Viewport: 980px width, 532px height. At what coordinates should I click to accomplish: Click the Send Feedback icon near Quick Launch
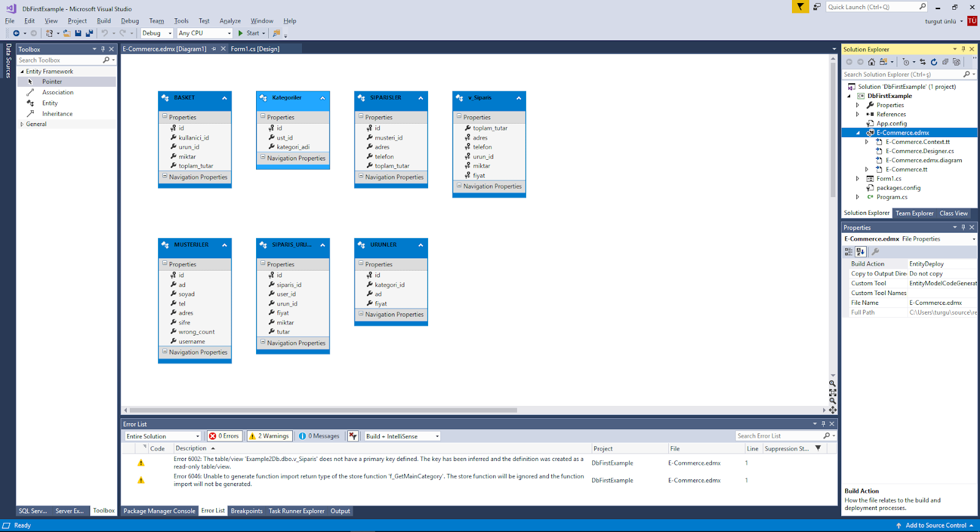point(817,7)
